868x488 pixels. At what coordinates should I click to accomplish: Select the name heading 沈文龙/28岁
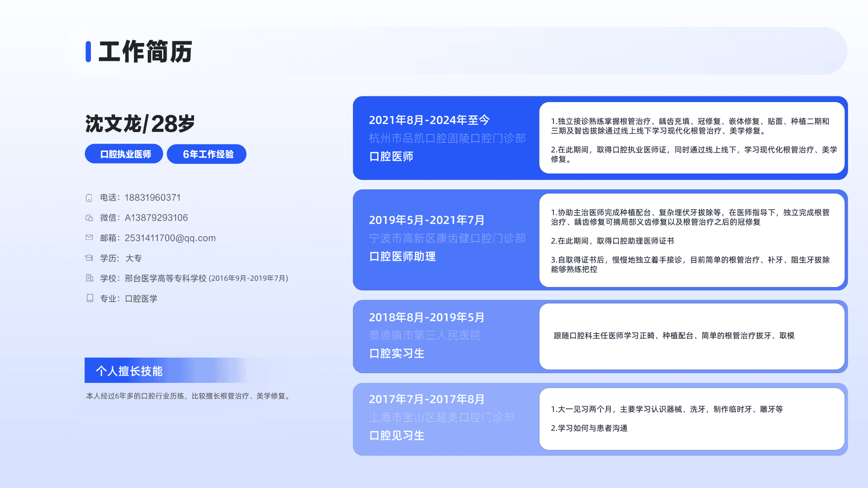[140, 124]
